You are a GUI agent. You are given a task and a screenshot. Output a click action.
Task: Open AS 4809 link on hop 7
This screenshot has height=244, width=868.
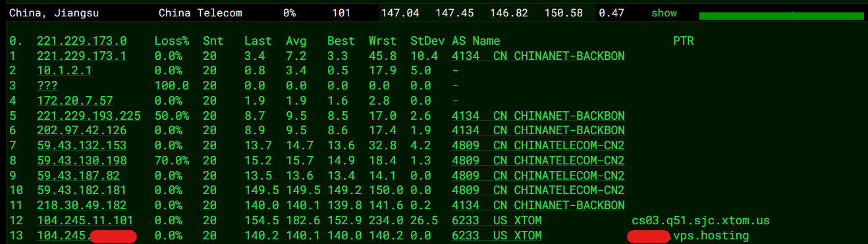[x=538, y=145]
